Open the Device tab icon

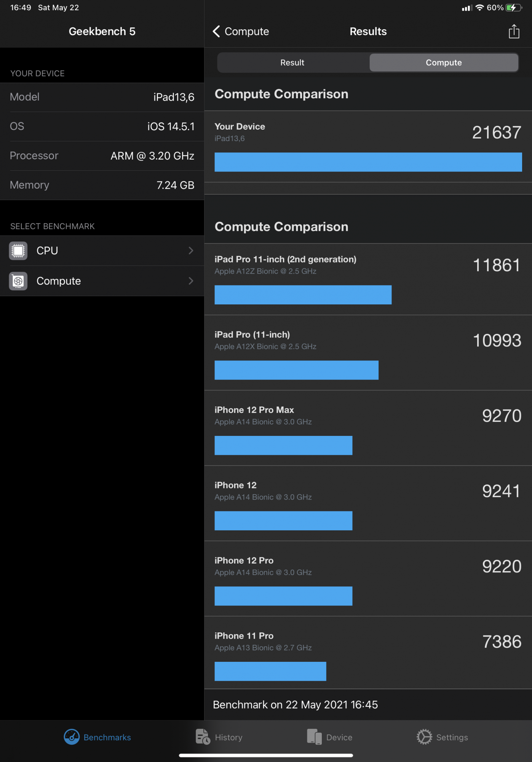pos(314,737)
